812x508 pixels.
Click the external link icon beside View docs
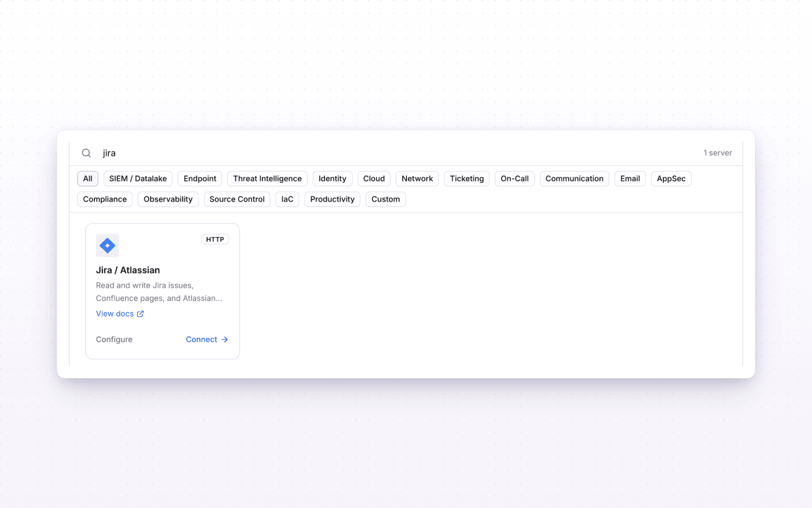tap(140, 314)
